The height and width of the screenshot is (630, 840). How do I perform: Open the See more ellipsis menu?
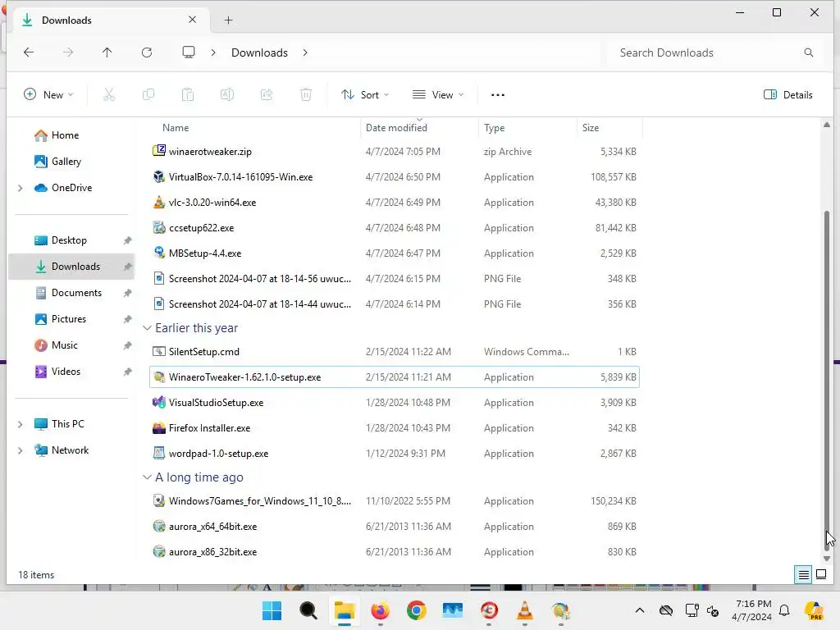click(x=498, y=95)
